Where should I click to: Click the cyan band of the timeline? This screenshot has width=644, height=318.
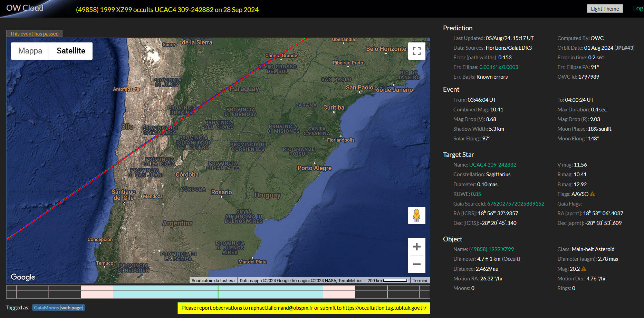pyautogui.click(x=218, y=292)
